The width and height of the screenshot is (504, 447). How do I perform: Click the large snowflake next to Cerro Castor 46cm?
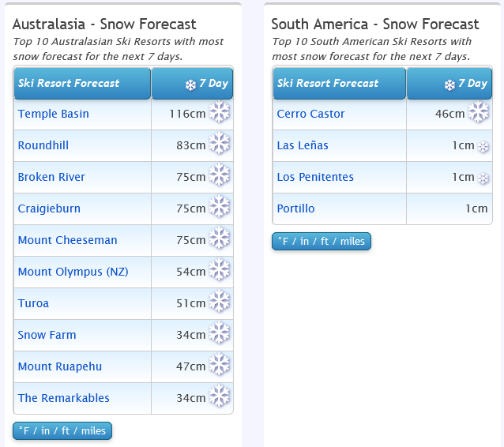click(478, 112)
